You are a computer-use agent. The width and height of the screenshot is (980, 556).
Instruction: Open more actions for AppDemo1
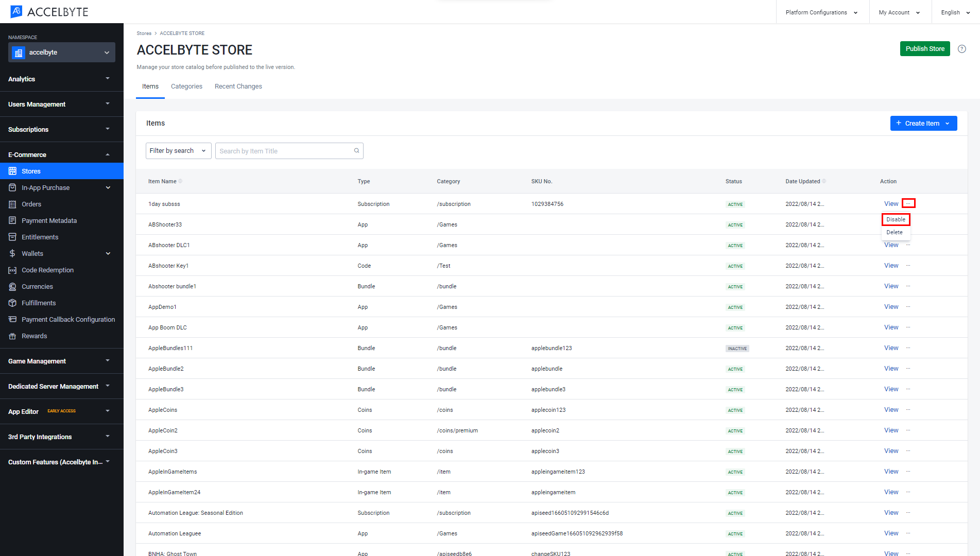(x=908, y=307)
